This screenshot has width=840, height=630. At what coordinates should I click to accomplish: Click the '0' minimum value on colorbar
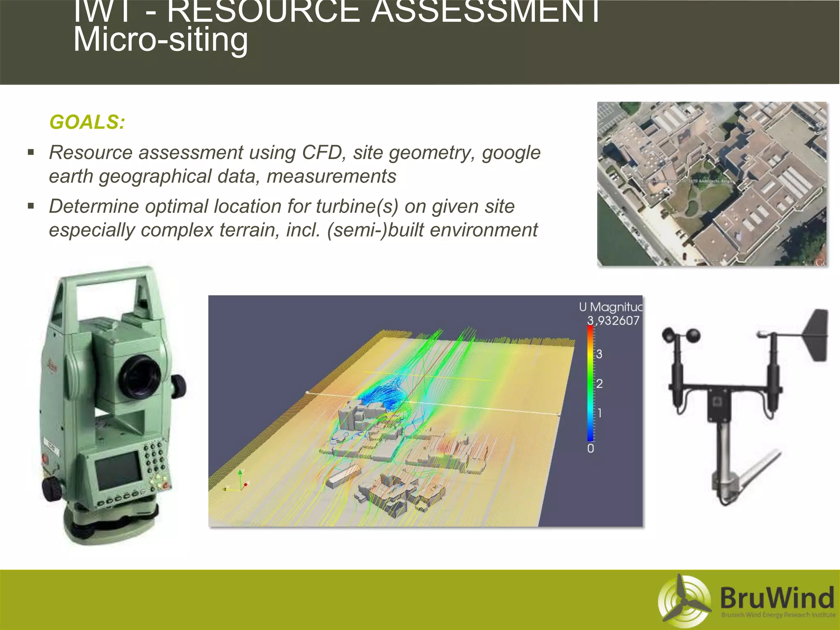[x=590, y=449]
